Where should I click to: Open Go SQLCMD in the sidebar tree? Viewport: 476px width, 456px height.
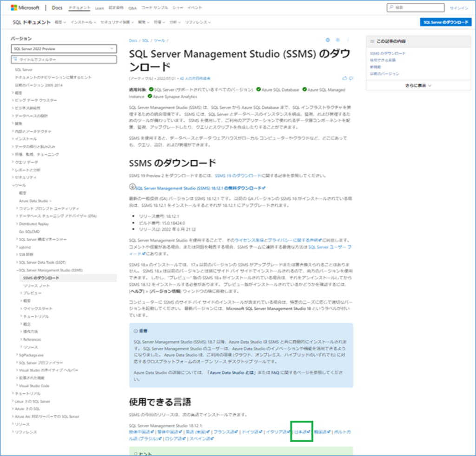(x=29, y=232)
